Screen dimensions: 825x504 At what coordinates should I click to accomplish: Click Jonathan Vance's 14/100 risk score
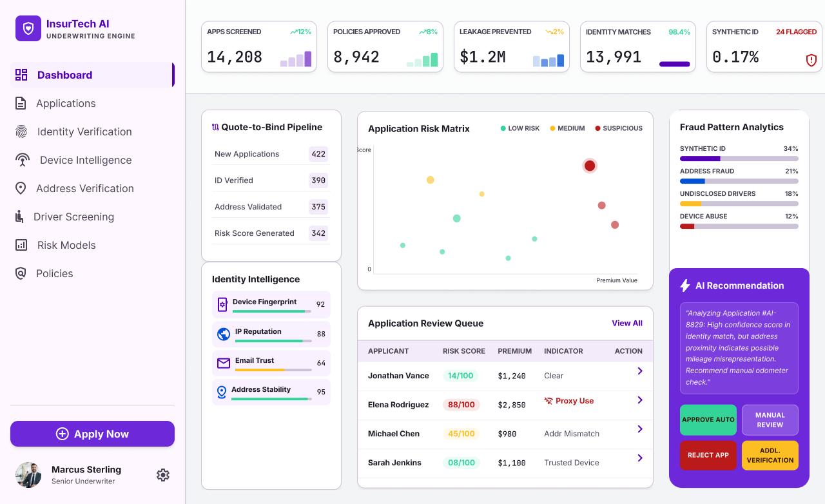[461, 376]
